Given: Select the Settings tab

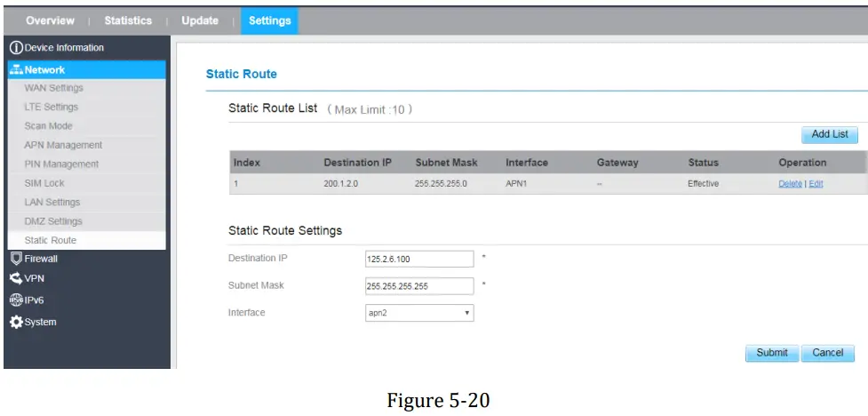Looking at the screenshot, I should point(269,20).
